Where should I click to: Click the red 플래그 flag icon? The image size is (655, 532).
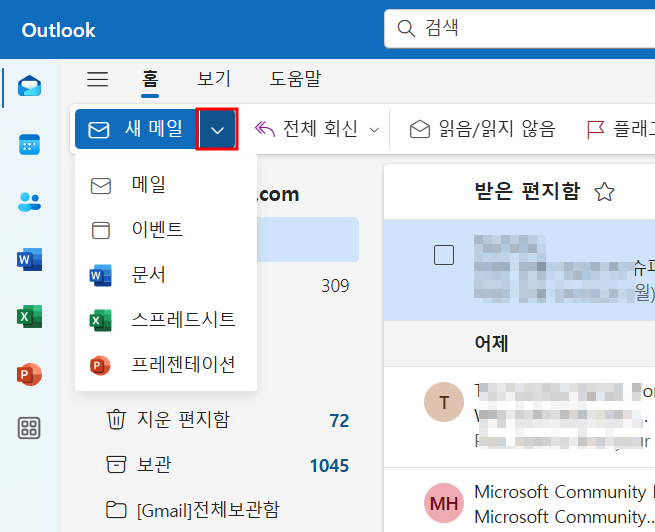595,129
